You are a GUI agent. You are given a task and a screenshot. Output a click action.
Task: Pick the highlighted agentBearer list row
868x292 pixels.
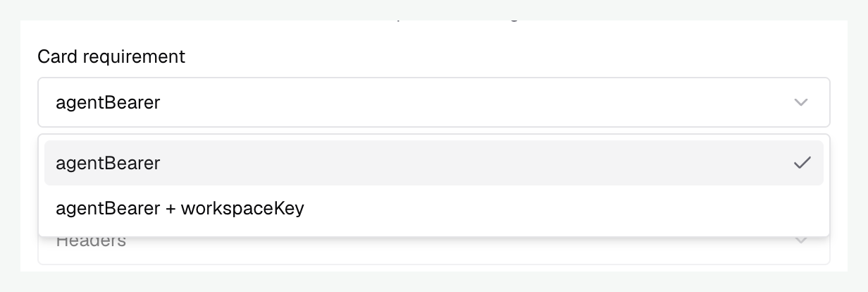pyautogui.click(x=434, y=163)
